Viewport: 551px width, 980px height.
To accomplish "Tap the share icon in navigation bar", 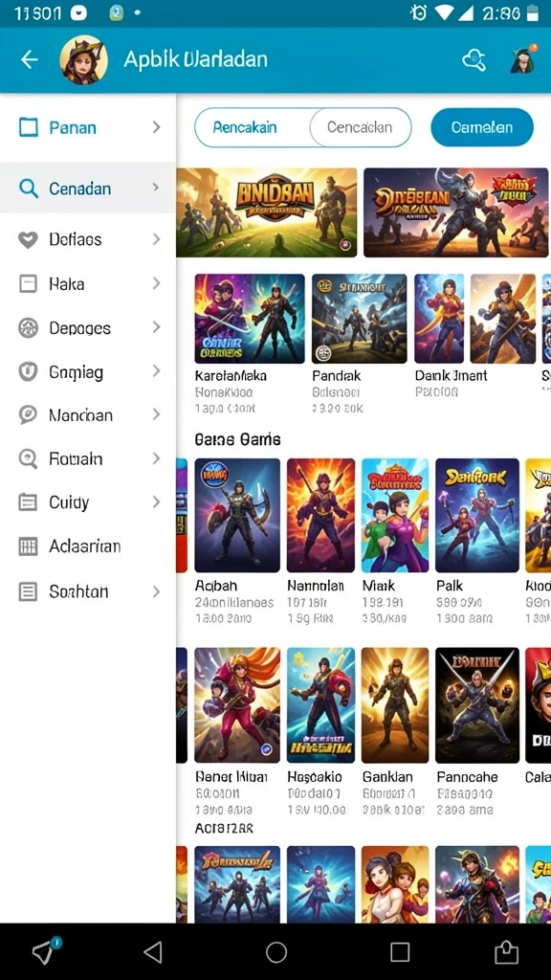I will (x=506, y=952).
